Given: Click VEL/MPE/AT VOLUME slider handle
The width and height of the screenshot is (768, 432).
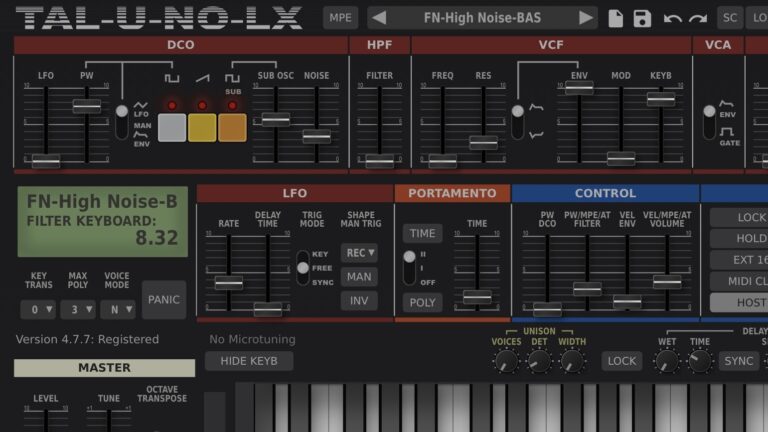Looking at the screenshot, I should [667, 281].
